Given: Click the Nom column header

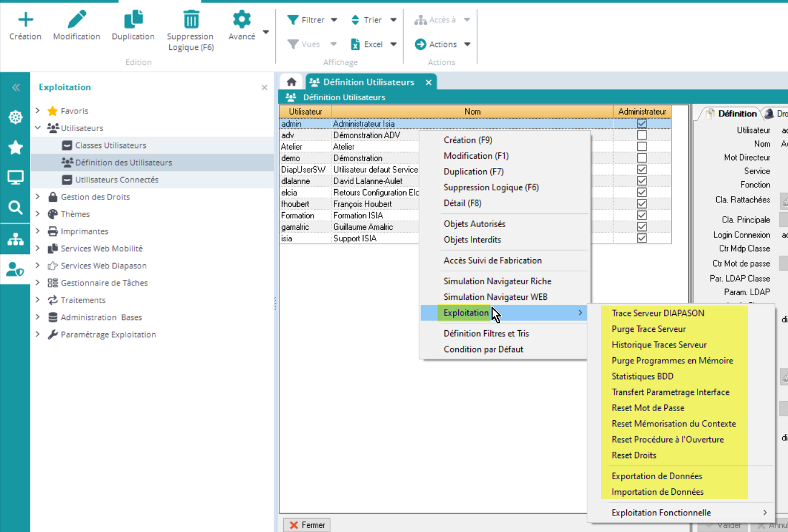Looking at the screenshot, I should point(472,112).
